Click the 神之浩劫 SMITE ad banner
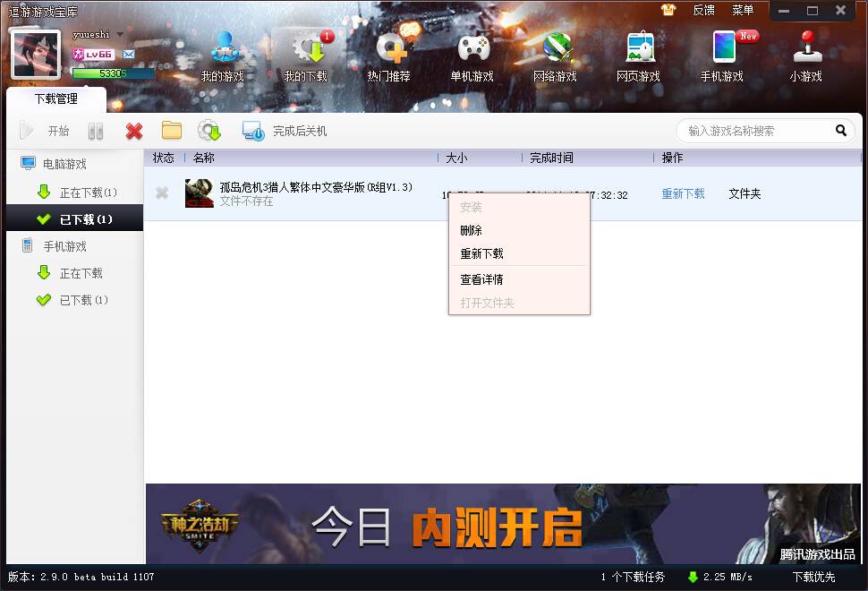The image size is (868, 591). 503,524
